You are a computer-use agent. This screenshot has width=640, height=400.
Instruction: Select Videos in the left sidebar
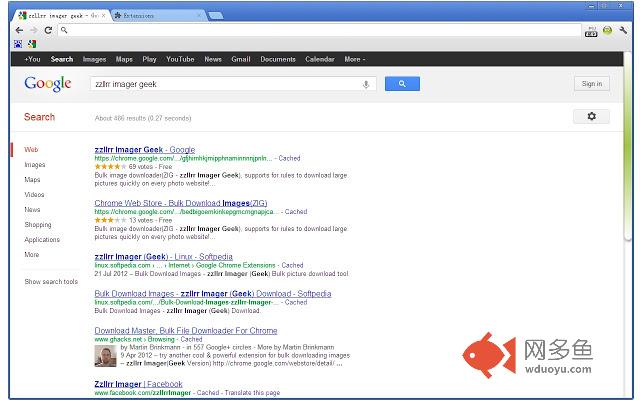tap(34, 195)
